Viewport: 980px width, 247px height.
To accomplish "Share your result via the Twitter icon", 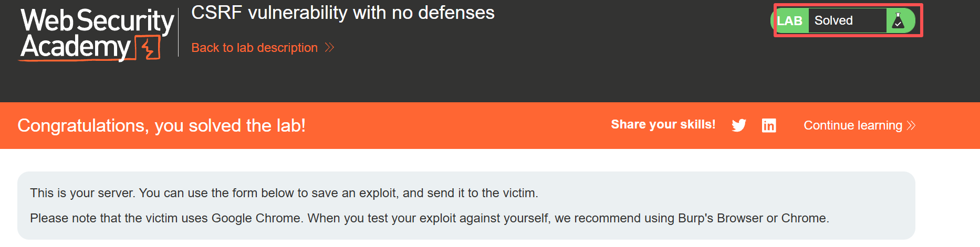I will 739,125.
